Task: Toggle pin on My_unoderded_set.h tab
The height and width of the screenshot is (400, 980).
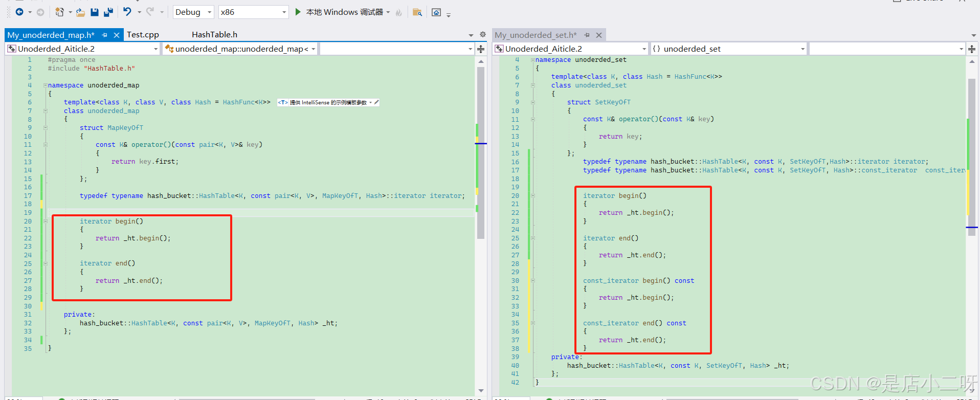Action: pyautogui.click(x=587, y=35)
